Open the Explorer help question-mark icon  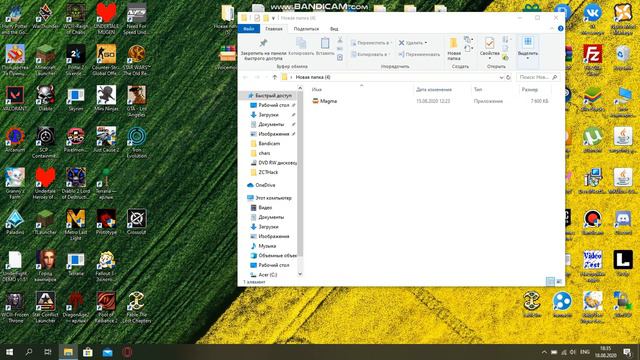pyautogui.click(x=560, y=29)
